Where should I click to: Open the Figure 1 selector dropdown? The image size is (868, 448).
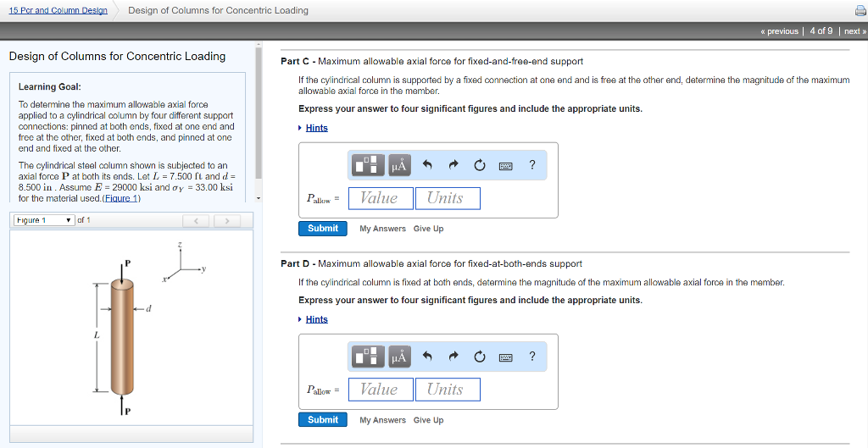tap(44, 220)
